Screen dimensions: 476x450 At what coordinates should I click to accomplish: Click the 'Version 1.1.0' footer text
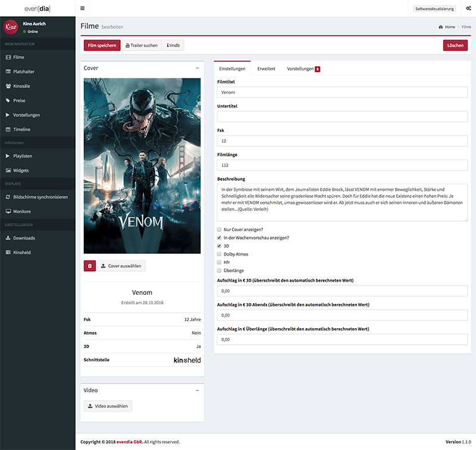[x=458, y=442]
